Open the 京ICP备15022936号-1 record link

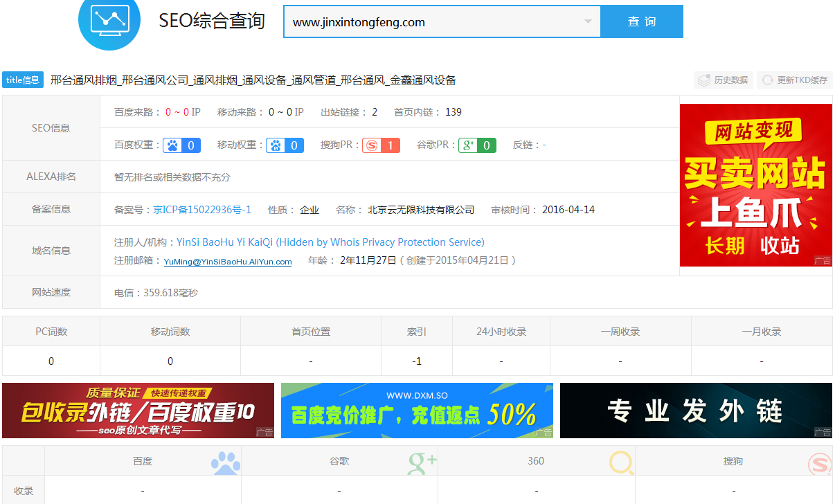tap(202, 210)
